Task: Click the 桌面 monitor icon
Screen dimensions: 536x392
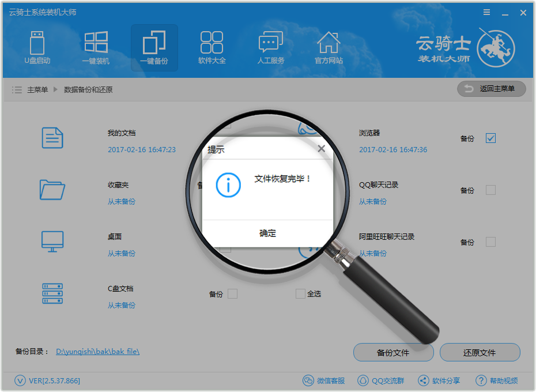Action: pos(52,242)
